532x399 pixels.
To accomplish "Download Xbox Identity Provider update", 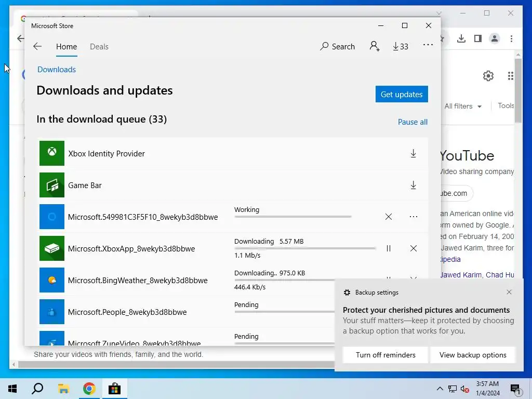I will (x=413, y=153).
